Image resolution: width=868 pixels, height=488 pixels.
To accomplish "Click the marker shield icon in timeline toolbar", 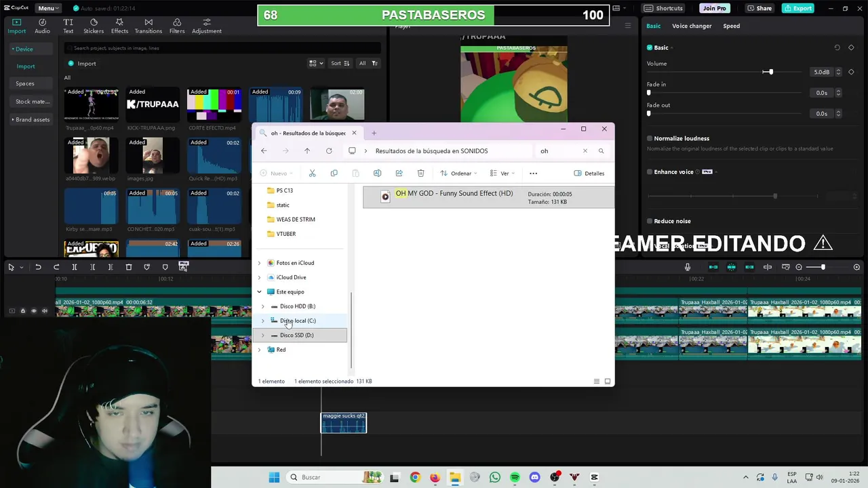I will pyautogui.click(x=165, y=267).
